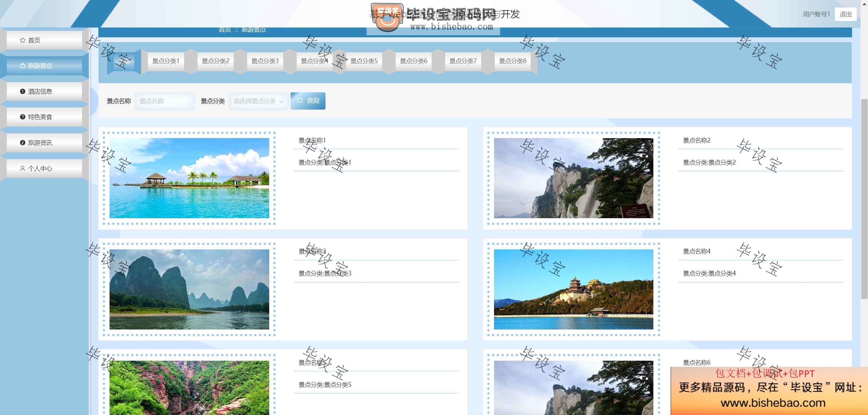Select the 旅游景点 sidebar item
The height and width of the screenshot is (415, 868).
[44, 65]
